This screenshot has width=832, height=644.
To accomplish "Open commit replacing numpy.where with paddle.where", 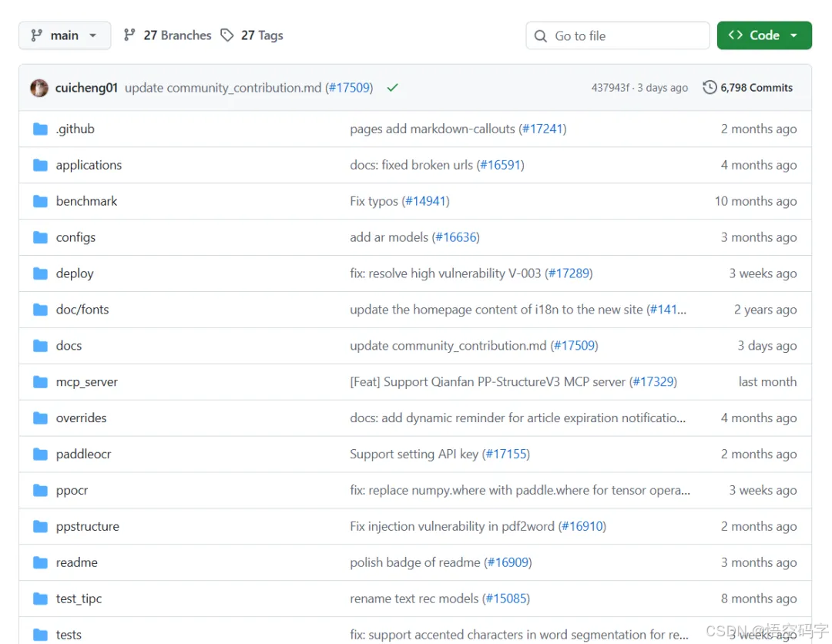I will 520,490.
